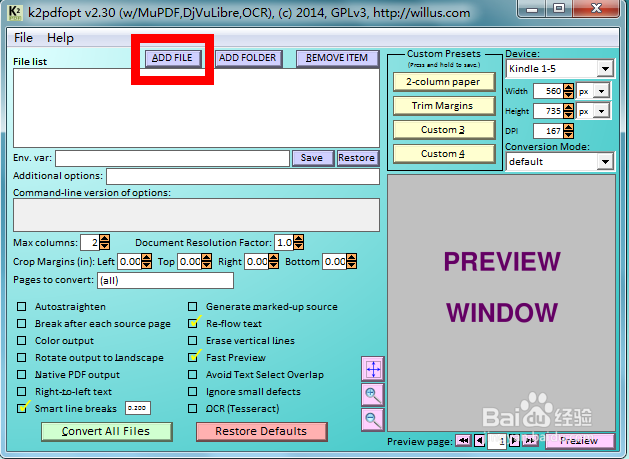This screenshot has height=459, width=629.
Task: Click the fit/pan crosshair preview icon
Action: (x=373, y=369)
